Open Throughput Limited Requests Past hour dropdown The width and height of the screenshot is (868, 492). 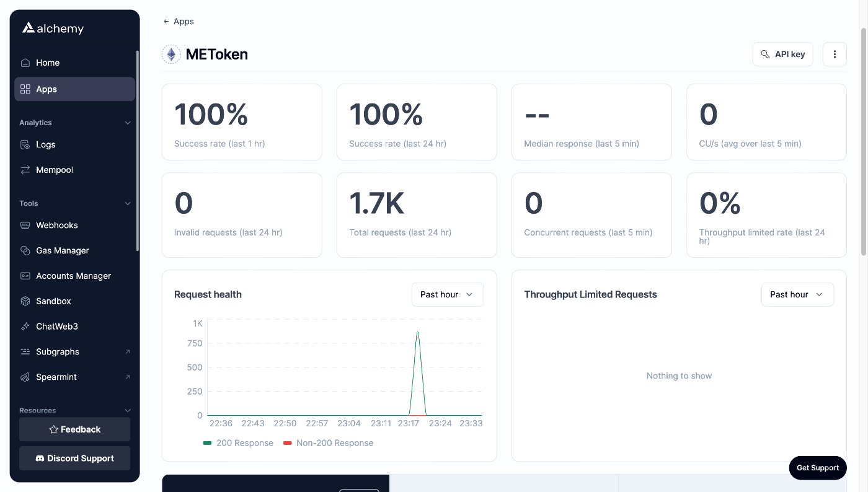coord(797,294)
